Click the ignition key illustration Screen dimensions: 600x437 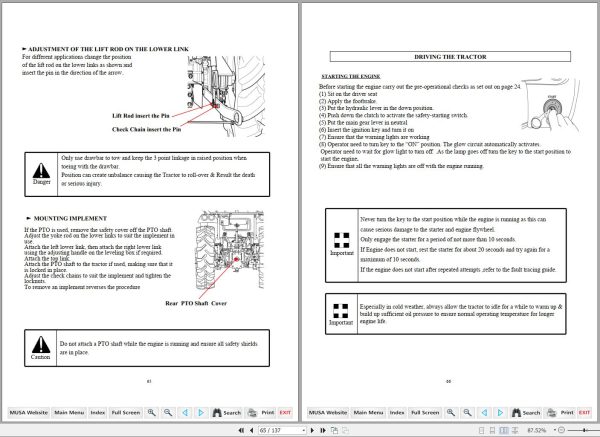pos(550,105)
